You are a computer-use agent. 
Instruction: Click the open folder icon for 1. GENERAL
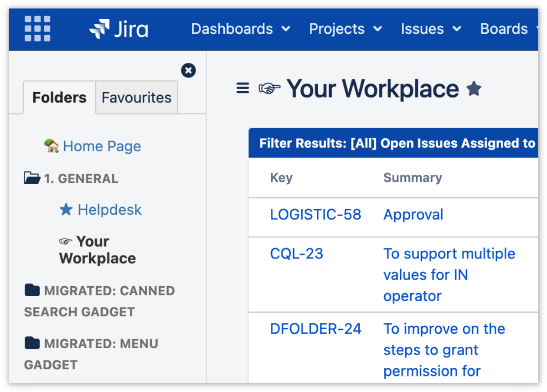[x=32, y=178]
